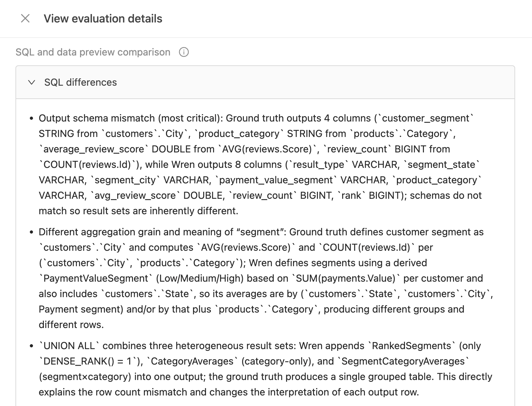
Task: Click the View evaluation details title
Action: 103,18
